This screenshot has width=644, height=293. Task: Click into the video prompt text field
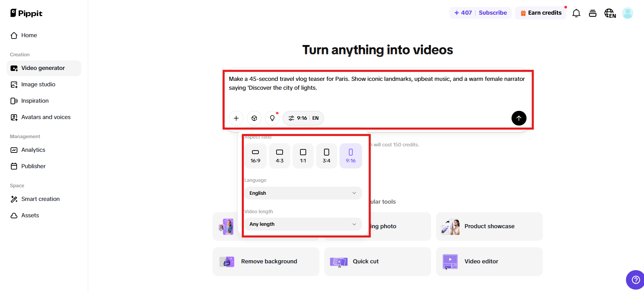tap(377, 89)
